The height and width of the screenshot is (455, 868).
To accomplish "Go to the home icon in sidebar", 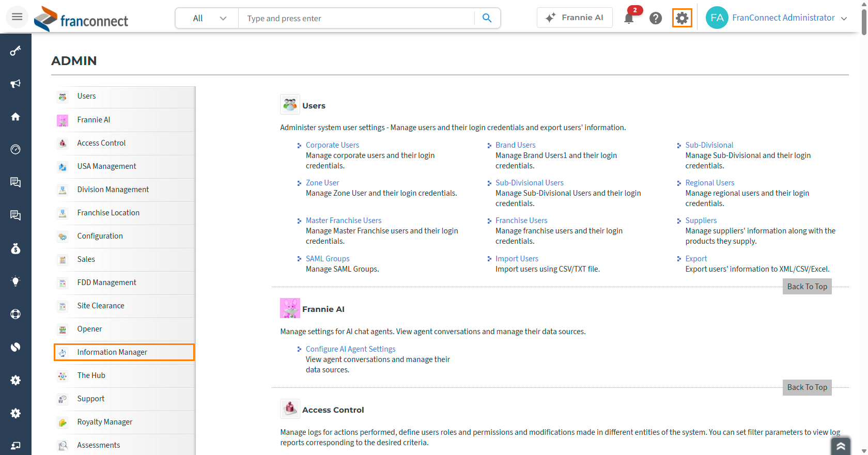I will pyautogui.click(x=16, y=116).
